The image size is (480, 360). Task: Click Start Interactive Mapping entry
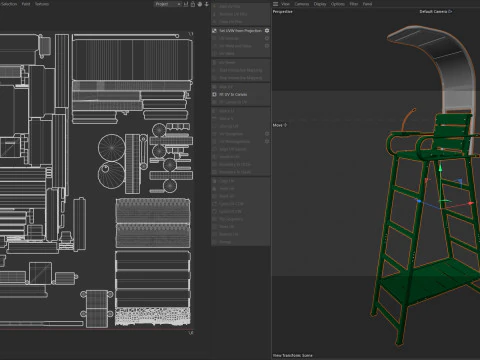point(241,70)
